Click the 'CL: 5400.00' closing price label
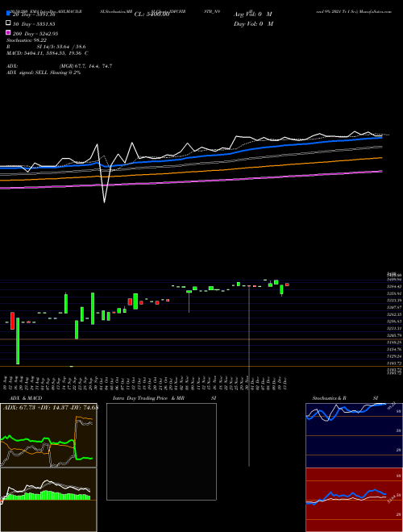This screenshot has height=532, width=403. 152,15
